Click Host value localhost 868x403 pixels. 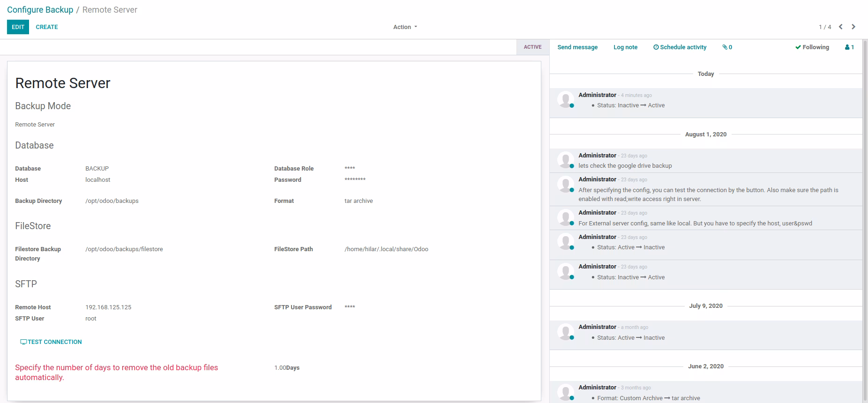98,180
